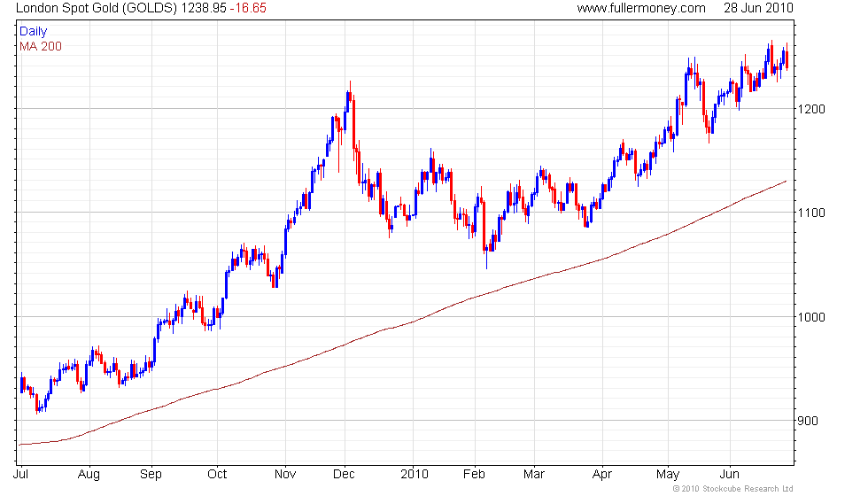Click the 'Aug' month axis label
This screenshot has width=868, height=496.
click(89, 475)
